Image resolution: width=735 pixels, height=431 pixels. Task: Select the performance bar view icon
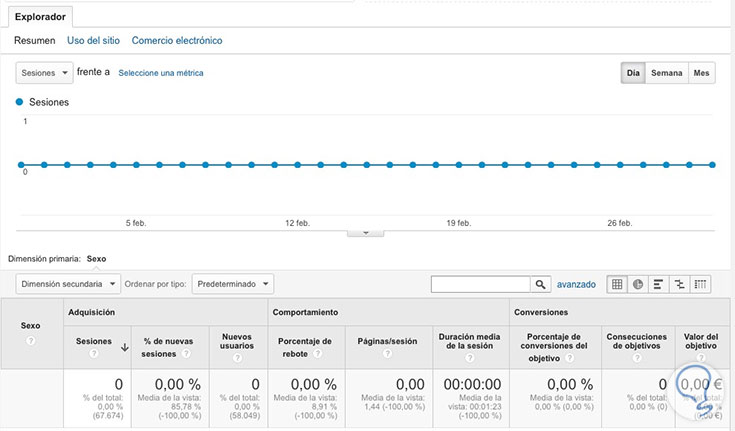(659, 284)
